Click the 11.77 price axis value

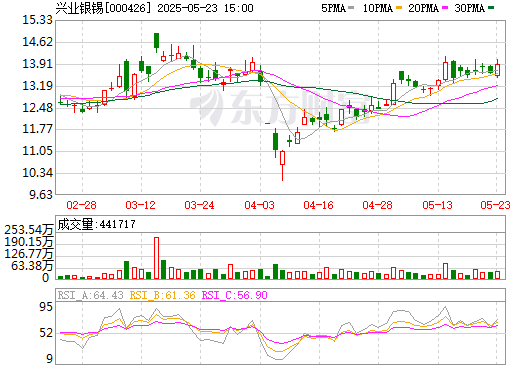pyautogui.click(x=37, y=129)
